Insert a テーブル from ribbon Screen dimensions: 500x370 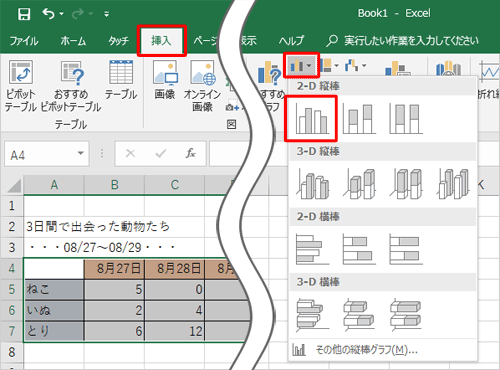click(x=121, y=80)
